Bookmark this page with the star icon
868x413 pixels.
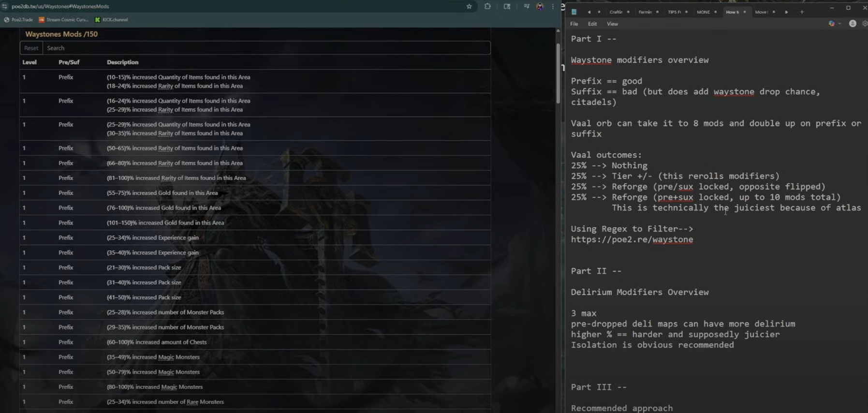[469, 6]
